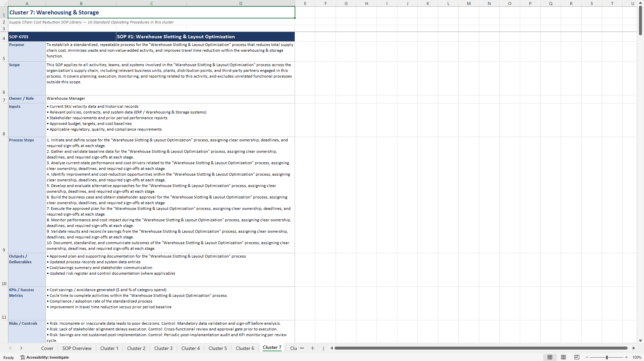
Task: Select row 11 header
Action: pos(4,303)
